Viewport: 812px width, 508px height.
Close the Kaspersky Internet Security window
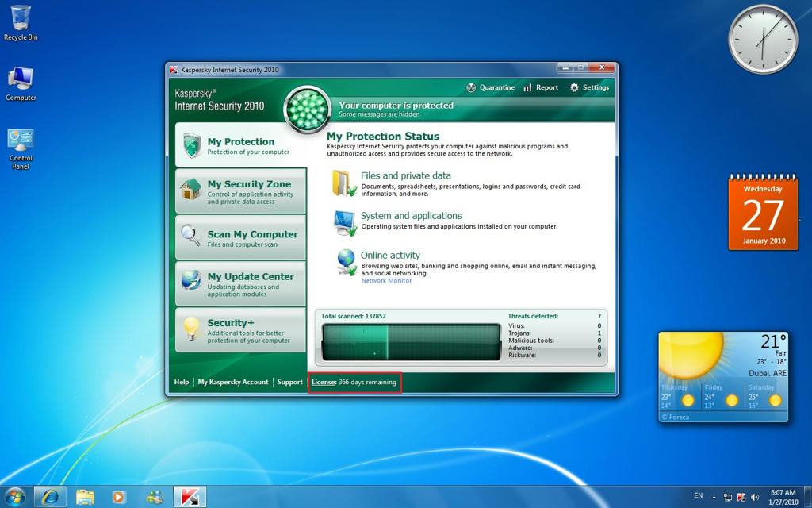tap(602, 67)
